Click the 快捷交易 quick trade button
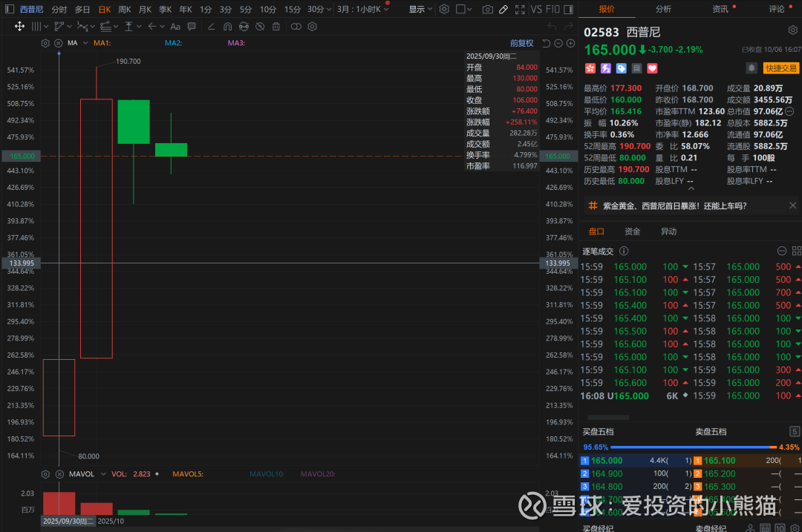The image size is (802, 532). [780, 68]
